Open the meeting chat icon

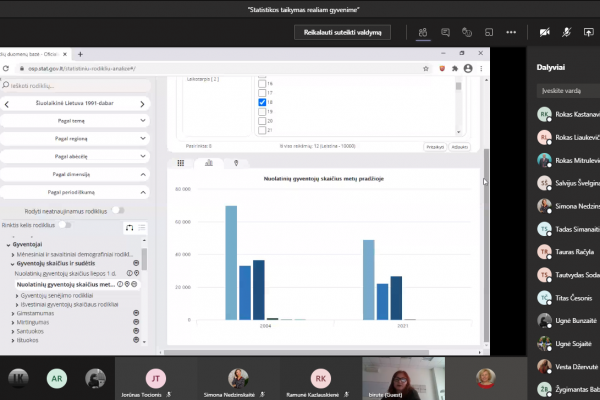(x=445, y=33)
